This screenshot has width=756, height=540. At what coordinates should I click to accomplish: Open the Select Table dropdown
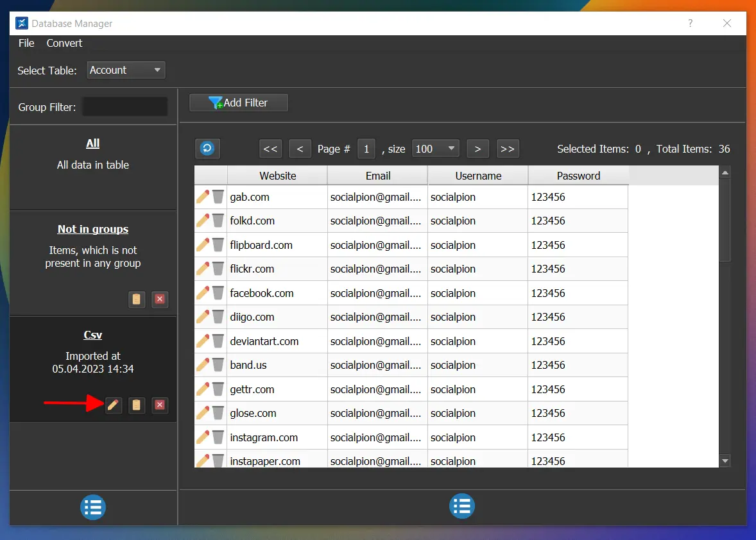point(126,70)
